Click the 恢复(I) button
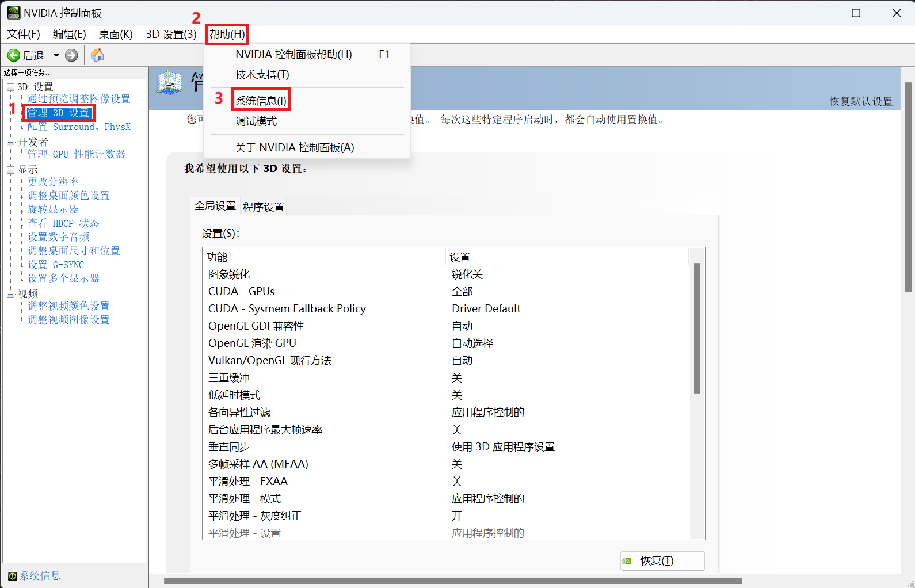 coord(662,560)
